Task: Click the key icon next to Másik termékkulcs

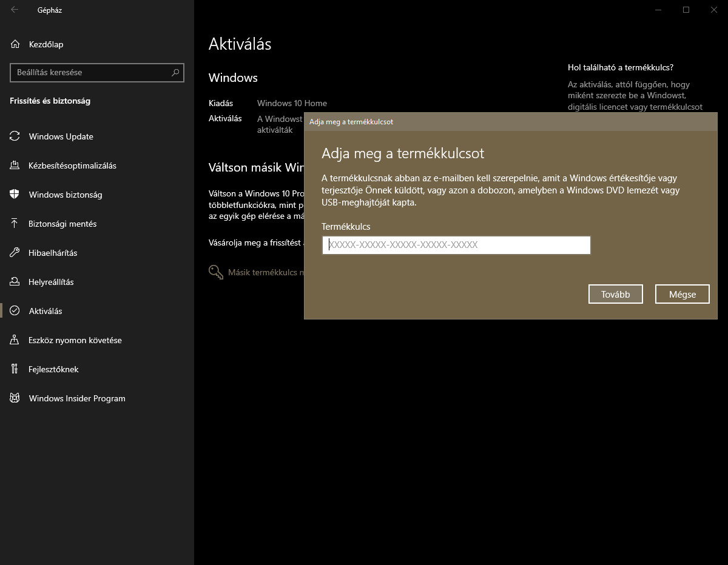Action: click(216, 272)
